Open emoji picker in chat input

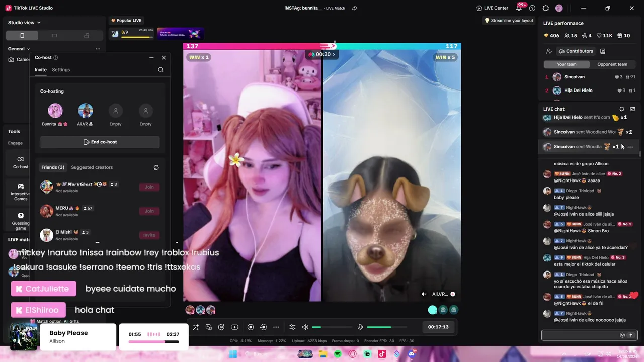(x=622, y=335)
